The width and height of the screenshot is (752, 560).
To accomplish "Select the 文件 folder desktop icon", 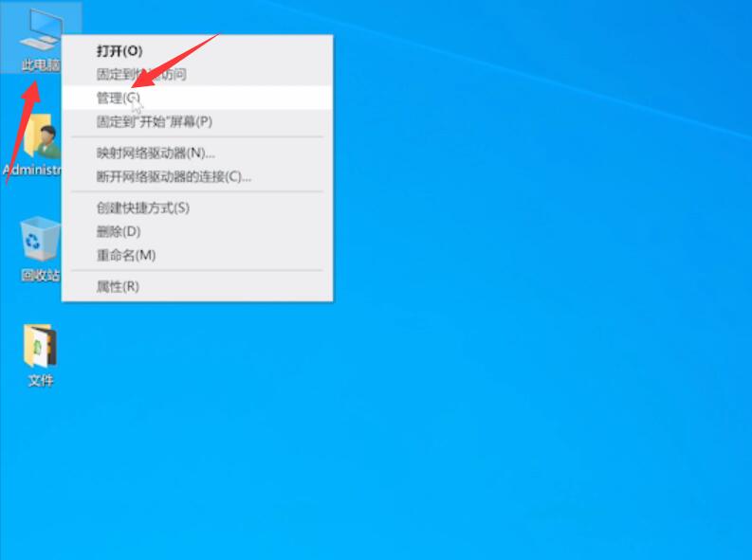I will pyautogui.click(x=40, y=356).
